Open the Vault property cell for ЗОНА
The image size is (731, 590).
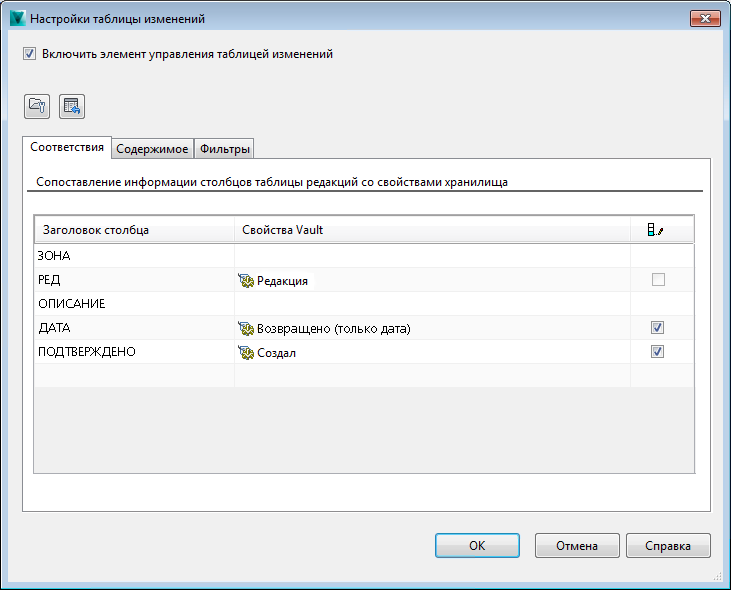pos(432,256)
